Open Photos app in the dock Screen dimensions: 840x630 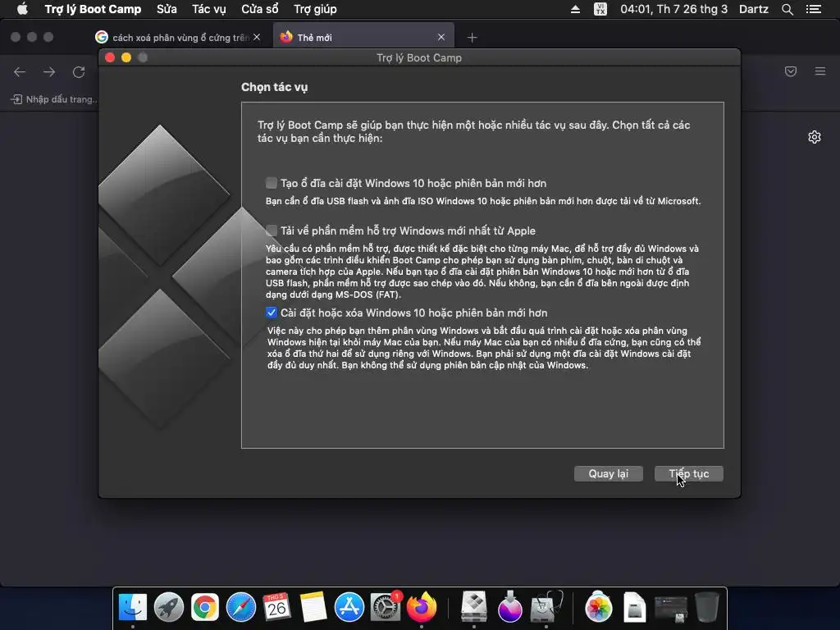tap(598, 608)
